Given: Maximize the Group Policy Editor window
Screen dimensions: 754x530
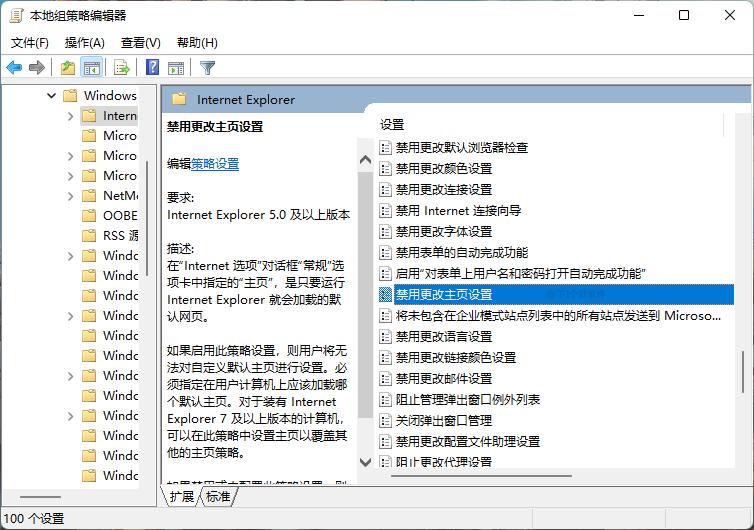Looking at the screenshot, I should [x=684, y=15].
